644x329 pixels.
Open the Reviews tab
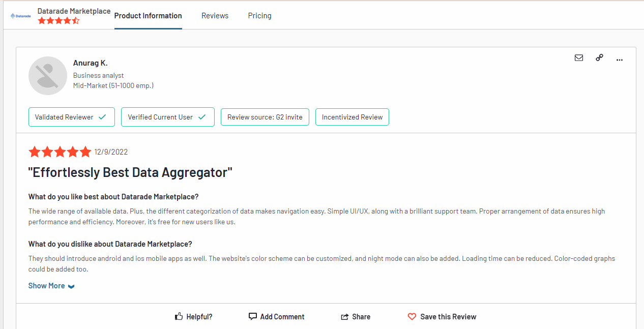[x=215, y=16]
